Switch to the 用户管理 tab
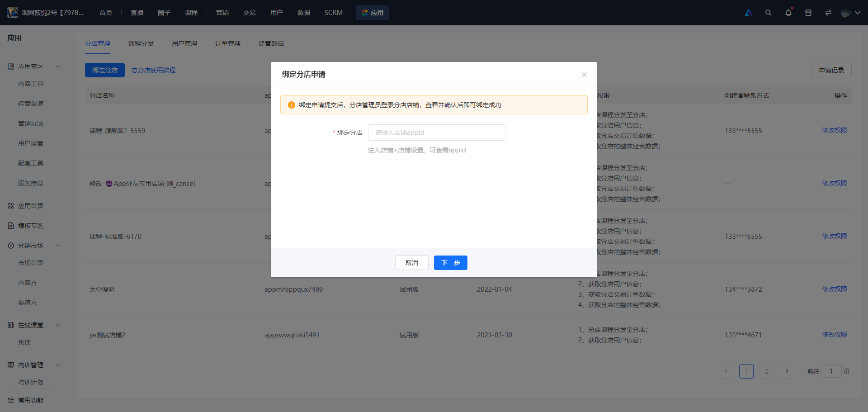Screen dimensions: 868x412 point(184,43)
